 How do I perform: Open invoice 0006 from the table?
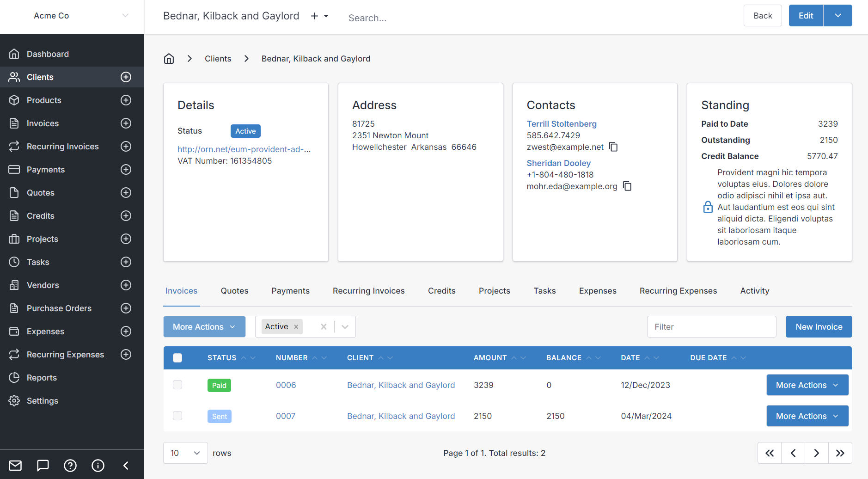coord(286,384)
